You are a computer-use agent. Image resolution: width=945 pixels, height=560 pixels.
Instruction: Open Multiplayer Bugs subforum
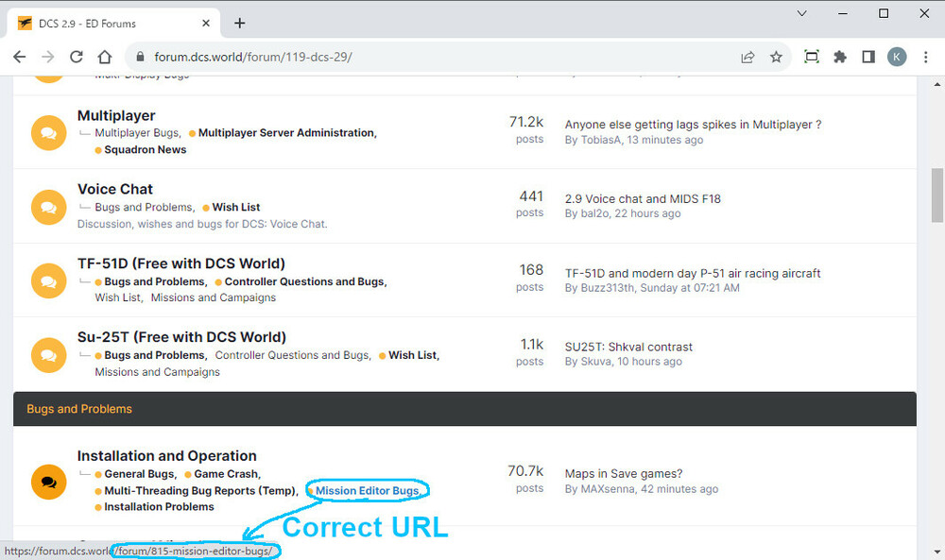137,133
